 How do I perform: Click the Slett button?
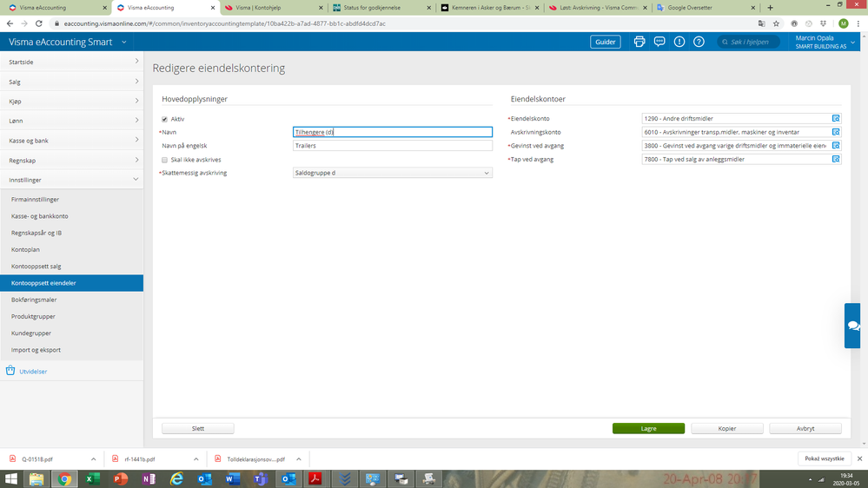tap(197, 428)
